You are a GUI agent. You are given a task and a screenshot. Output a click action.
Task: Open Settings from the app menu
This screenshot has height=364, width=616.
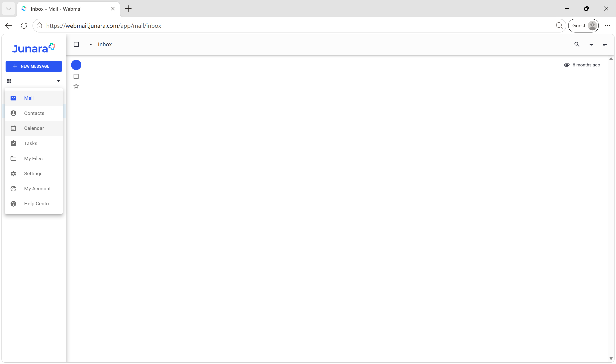34,173
